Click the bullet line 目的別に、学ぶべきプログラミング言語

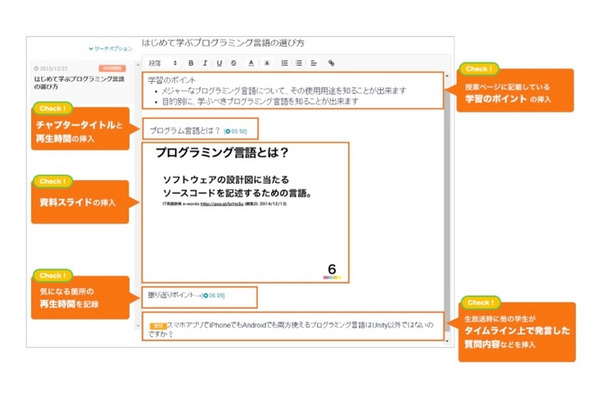coord(260,102)
